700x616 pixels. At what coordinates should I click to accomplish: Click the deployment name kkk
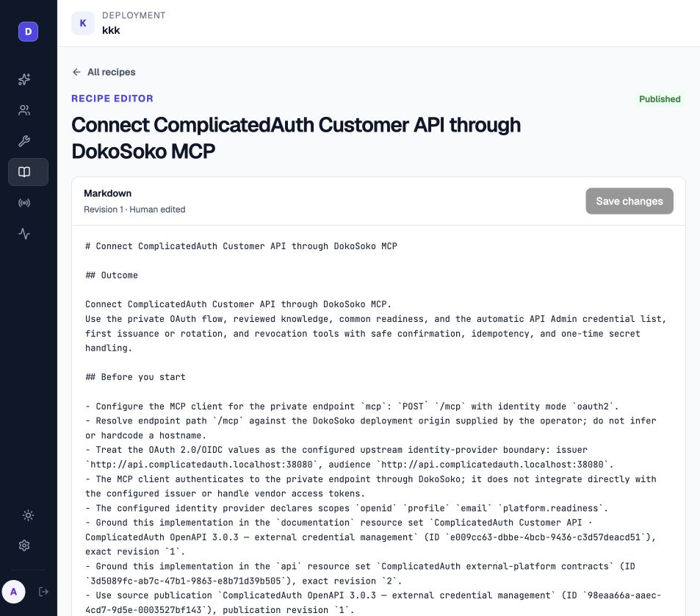click(111, 30)
